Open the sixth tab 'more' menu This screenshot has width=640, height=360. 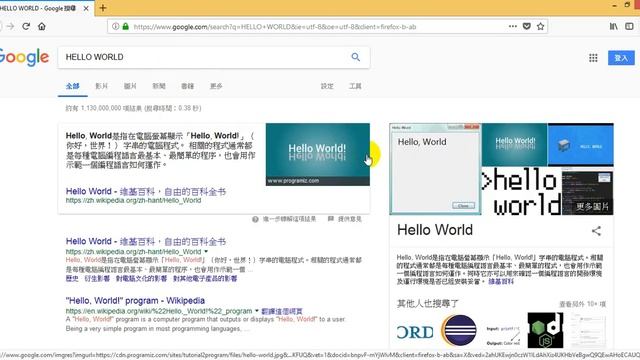pos(216,86)
